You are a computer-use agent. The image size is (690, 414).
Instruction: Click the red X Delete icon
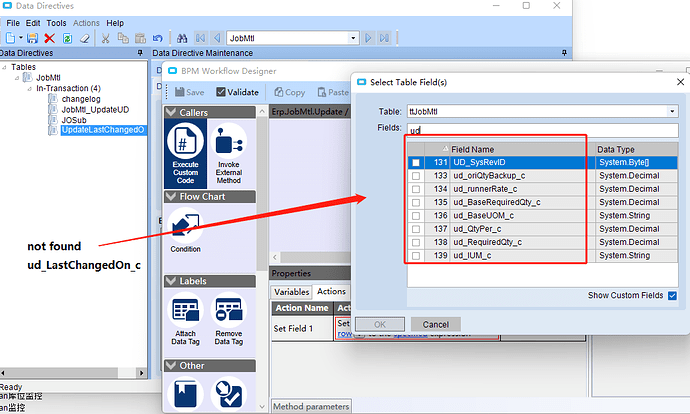pyautogui.click(x=49, y=38)
